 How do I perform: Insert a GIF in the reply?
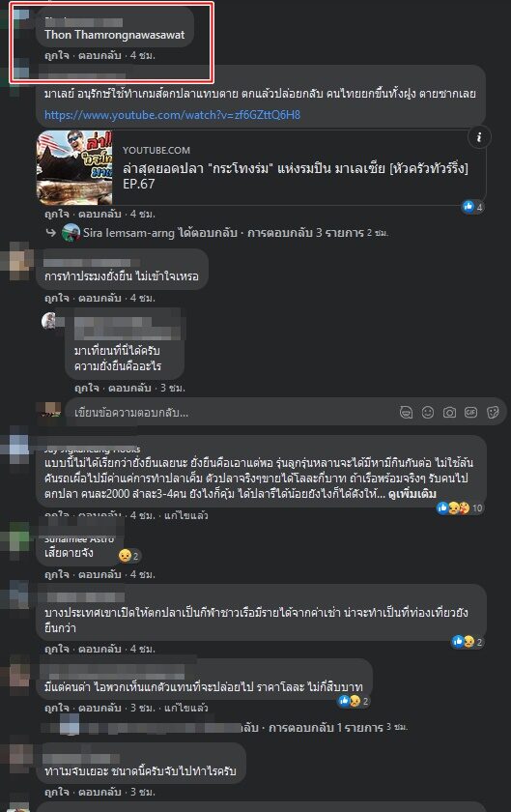(x=470, y=412)
